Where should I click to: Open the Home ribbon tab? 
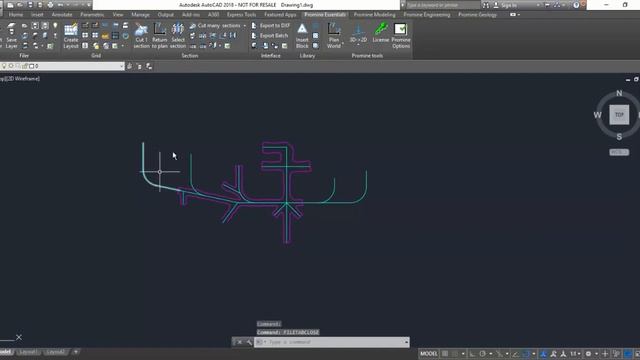pyautogui.click(x=16, y=15)
